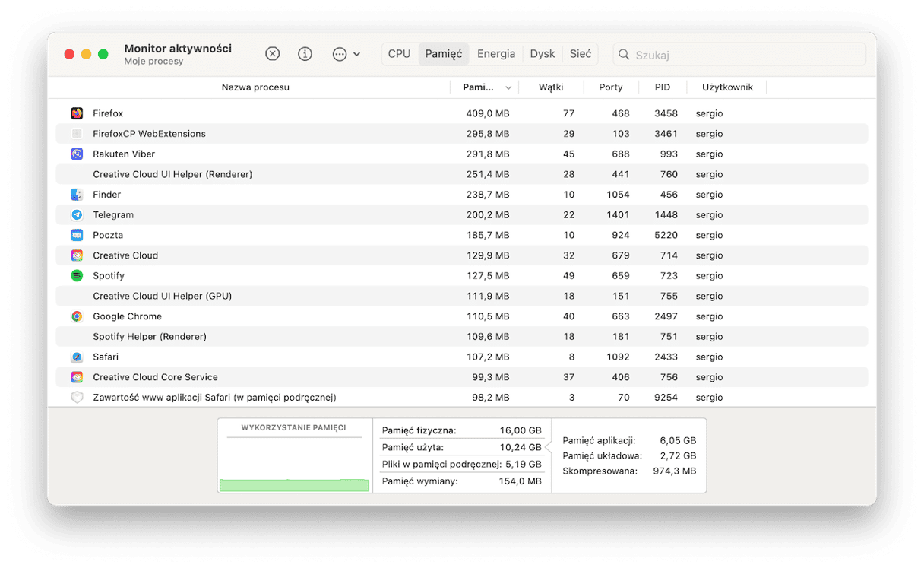Click the Safari compass icon
Image resolution: width=924 pixels, height=568 pixels.
click(77, 357)
